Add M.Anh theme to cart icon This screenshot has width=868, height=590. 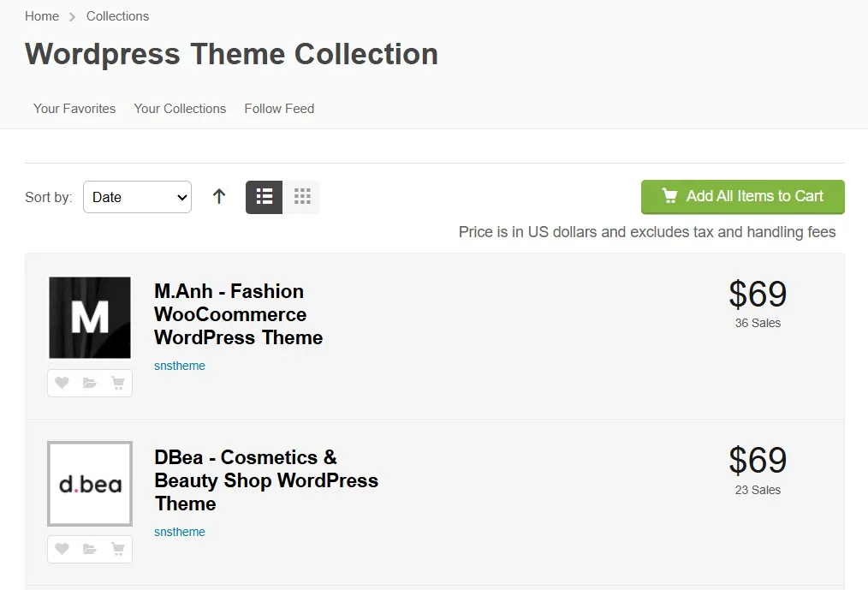(117, 383)
